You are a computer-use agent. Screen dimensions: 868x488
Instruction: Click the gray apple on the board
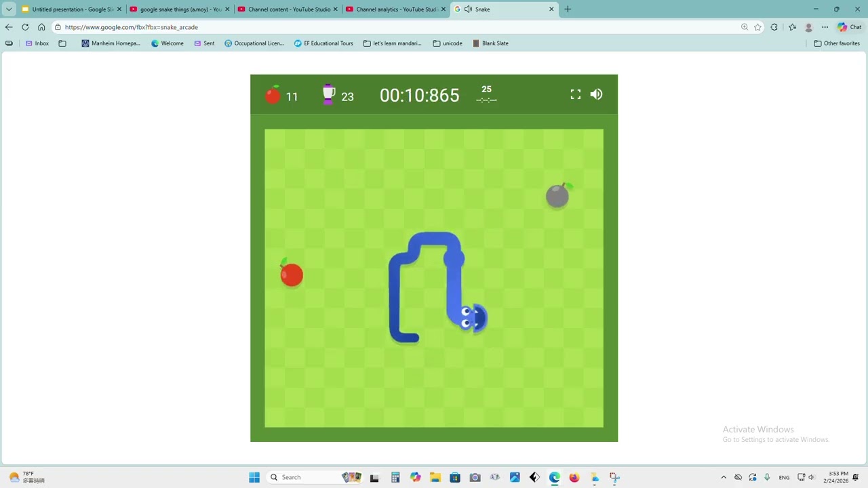point(558,195)
